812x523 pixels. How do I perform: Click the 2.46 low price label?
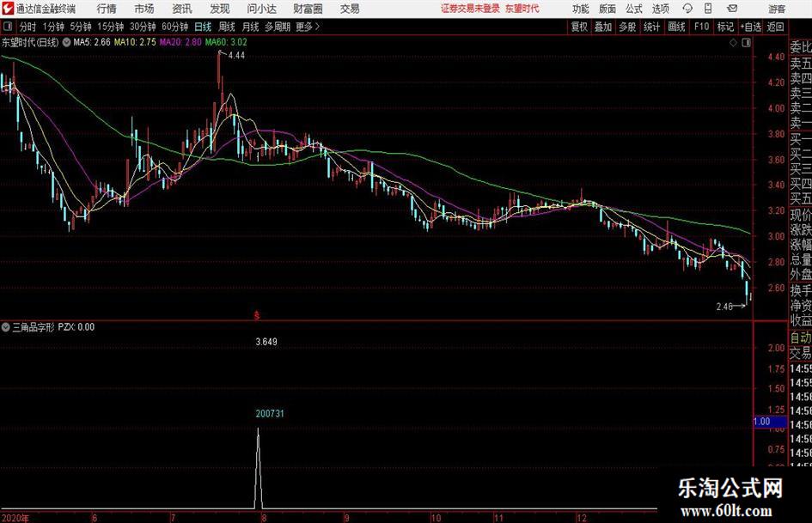pos(724,307)
